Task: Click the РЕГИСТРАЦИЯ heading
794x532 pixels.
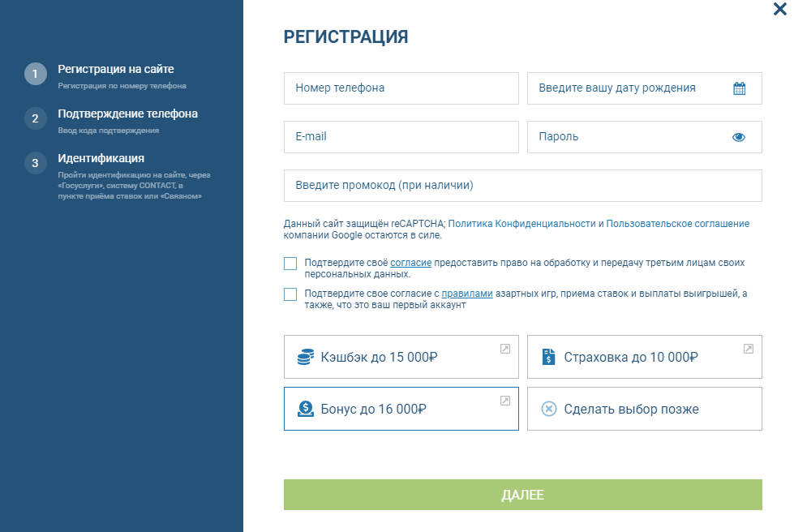Action: coord(345,37)
